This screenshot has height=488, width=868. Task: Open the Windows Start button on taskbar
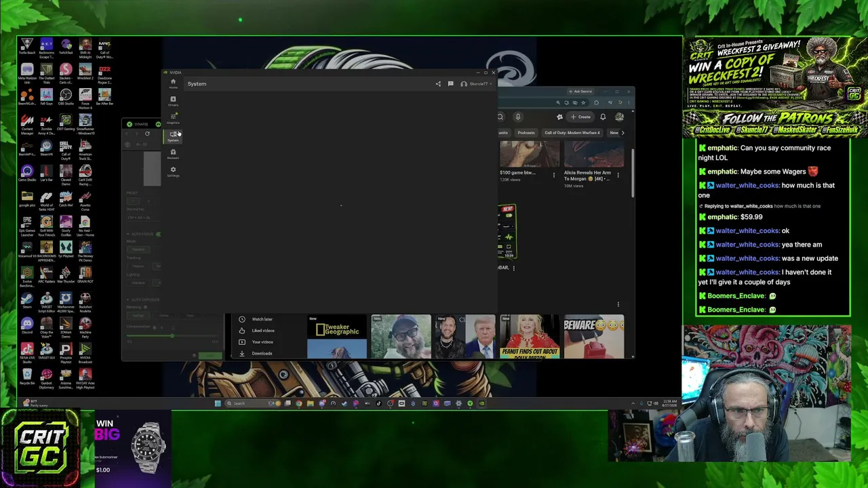coord(218,403)
